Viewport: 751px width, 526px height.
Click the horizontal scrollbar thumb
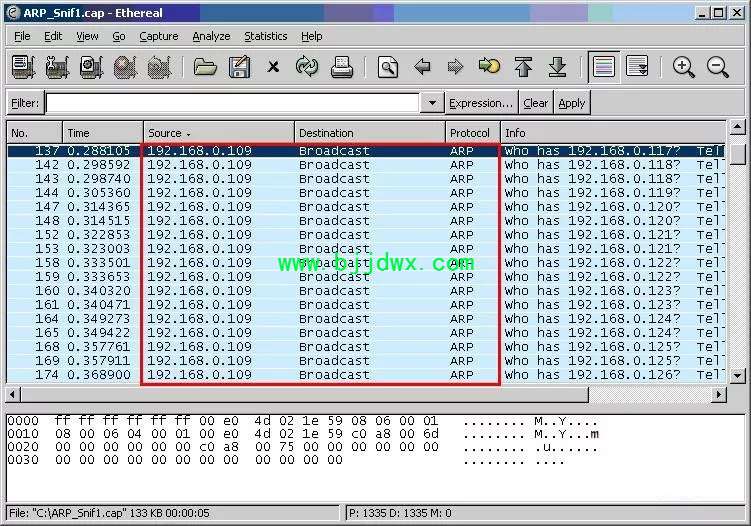coord(305,395)
